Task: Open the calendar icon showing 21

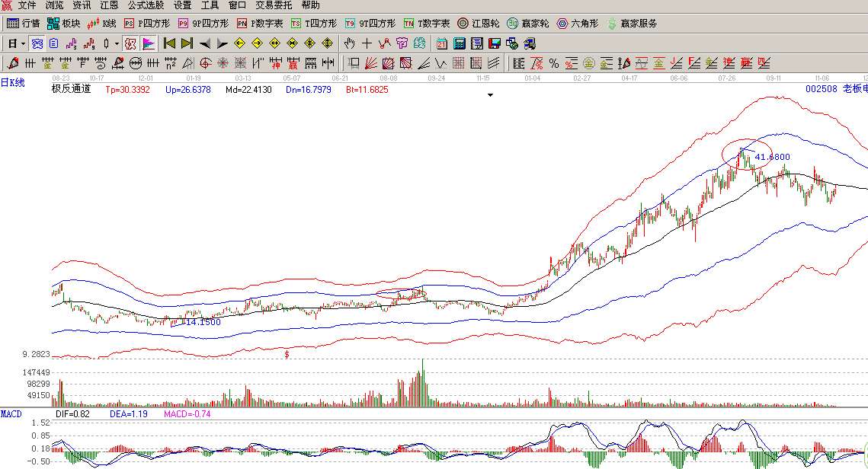Action: [x=442, y=43]
